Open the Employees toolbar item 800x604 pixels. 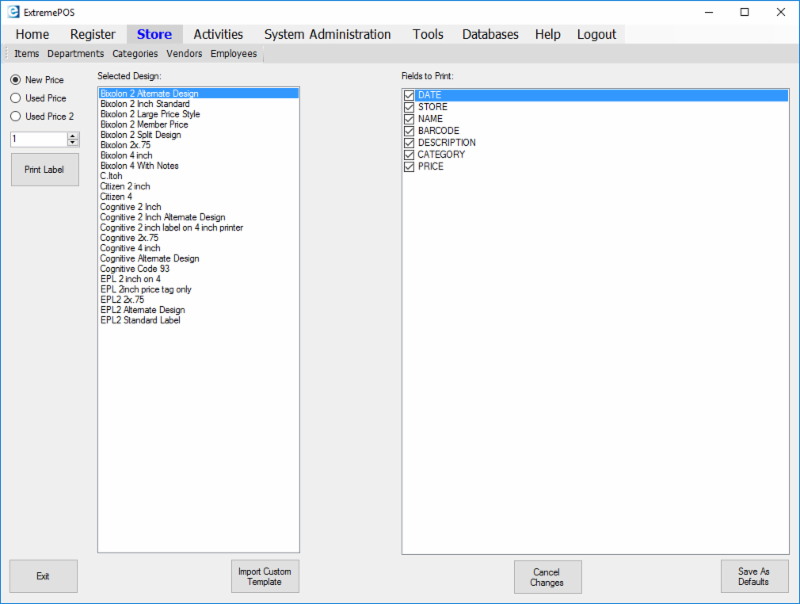click(233, 54)
